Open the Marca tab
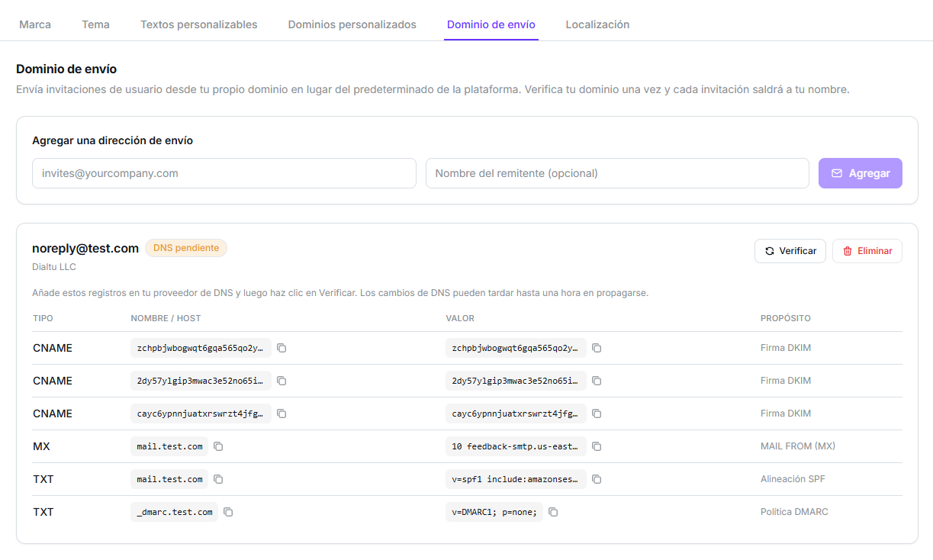 (x=35, y=24)
